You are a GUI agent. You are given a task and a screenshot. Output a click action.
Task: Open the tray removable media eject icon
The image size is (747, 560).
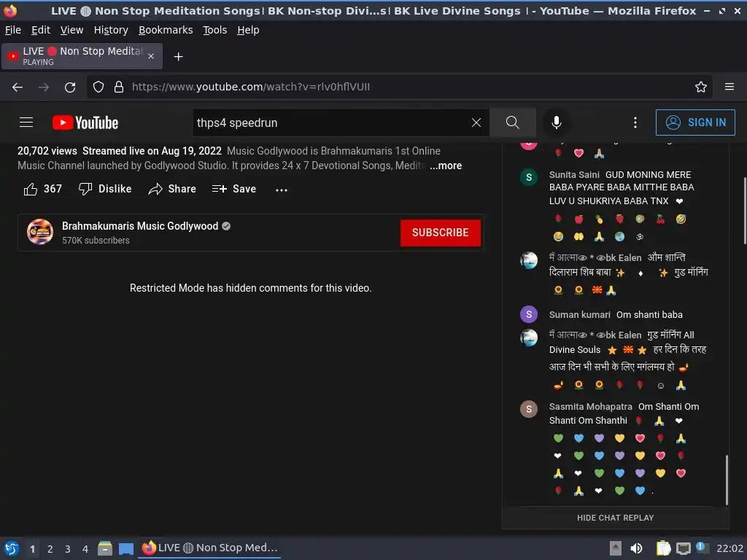(616, 548)
